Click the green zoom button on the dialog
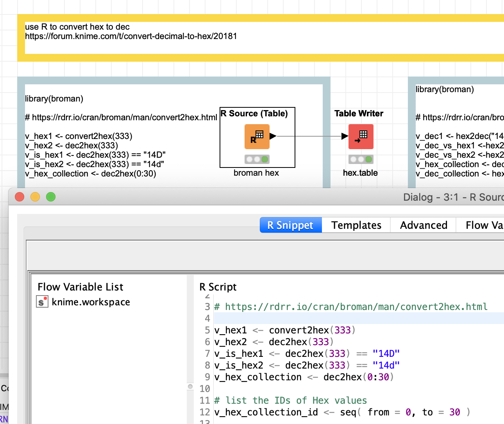Image resolution: width=504 pixels, height=424 pixels. click(51, 197)
